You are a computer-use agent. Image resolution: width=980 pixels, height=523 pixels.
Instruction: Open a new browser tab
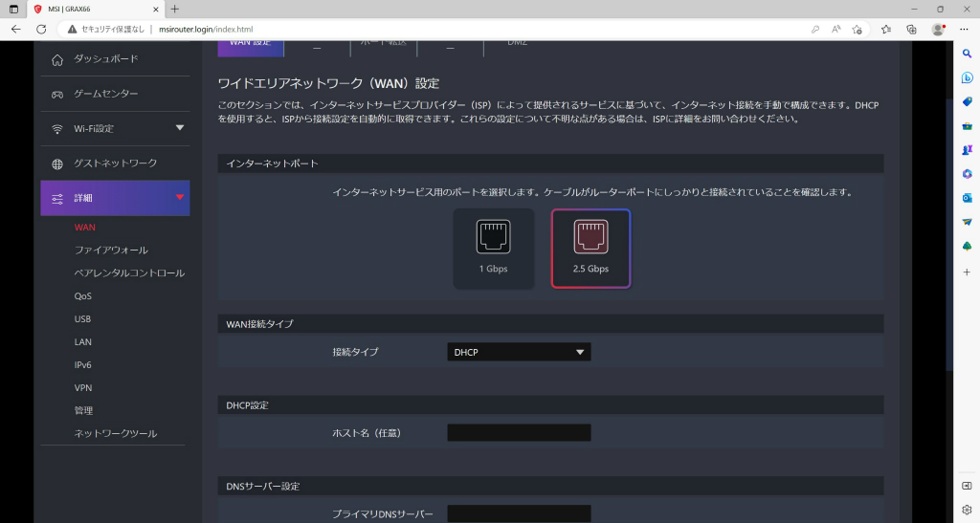175,10
